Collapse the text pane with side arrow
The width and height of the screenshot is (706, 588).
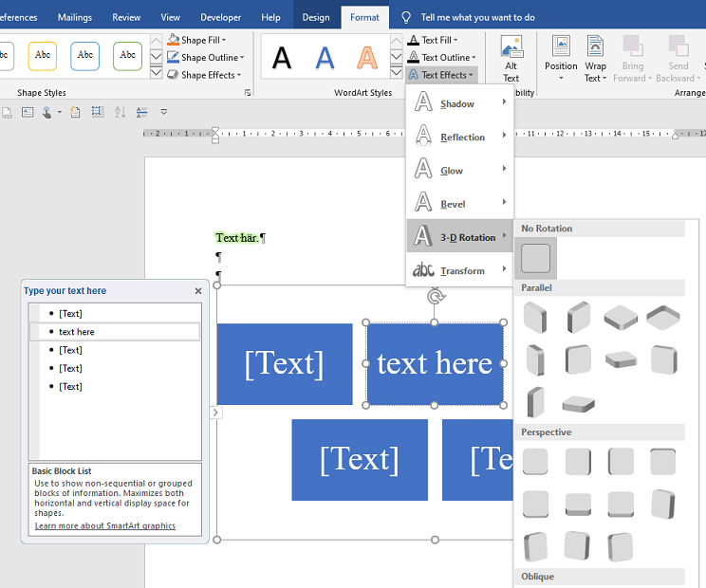pyautogui.click(x=215, y=413)
